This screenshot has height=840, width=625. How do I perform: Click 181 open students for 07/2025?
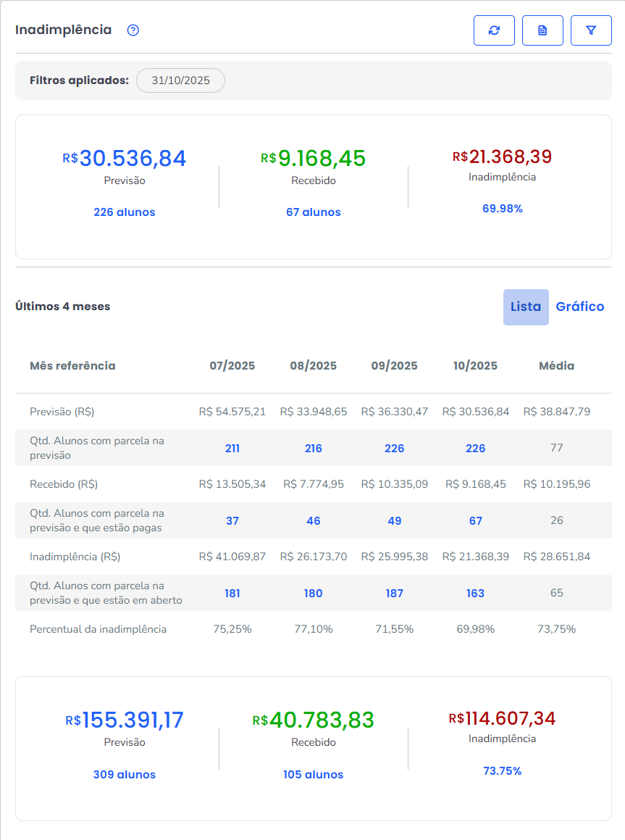coord(232,594)
